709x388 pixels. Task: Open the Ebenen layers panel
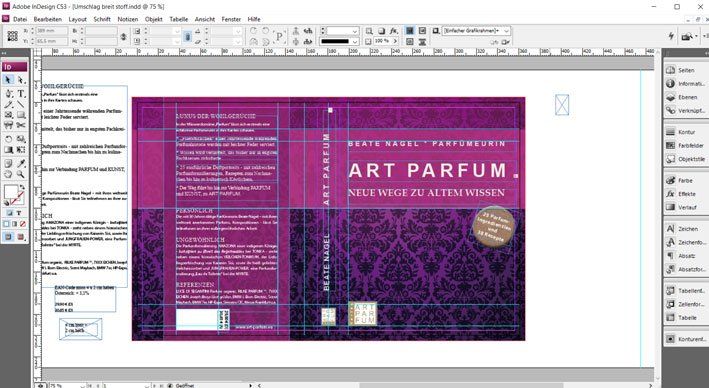pos(685,97)
